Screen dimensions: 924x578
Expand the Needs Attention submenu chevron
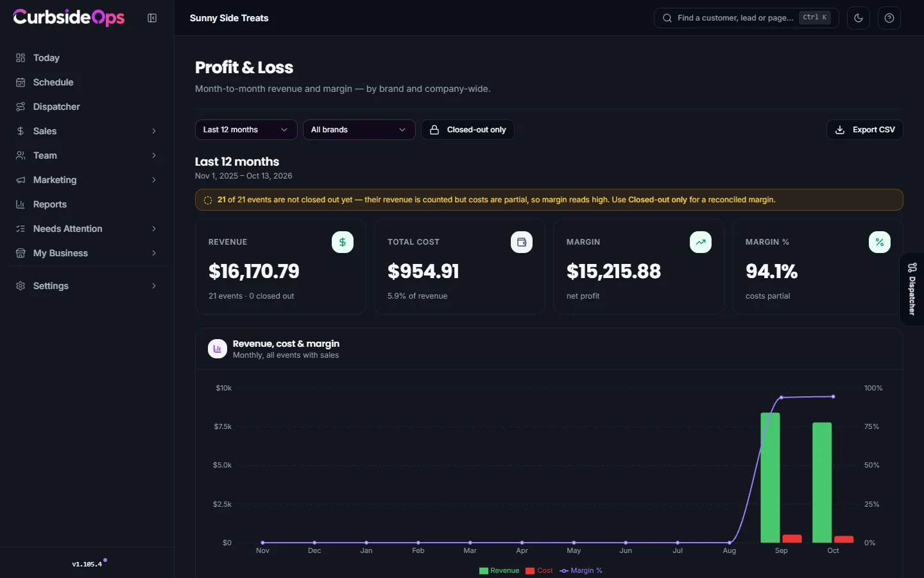(x=154, y=229)
